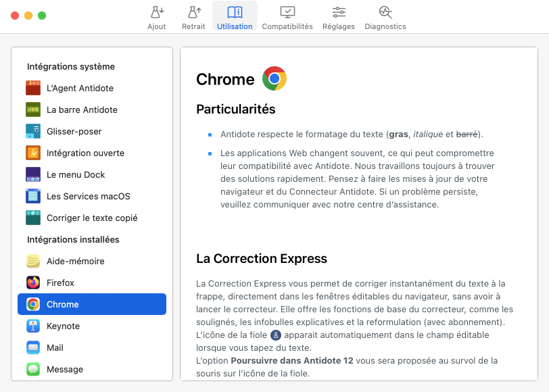Click the Chrome logo beside the page heading

[x=274, y=78]
